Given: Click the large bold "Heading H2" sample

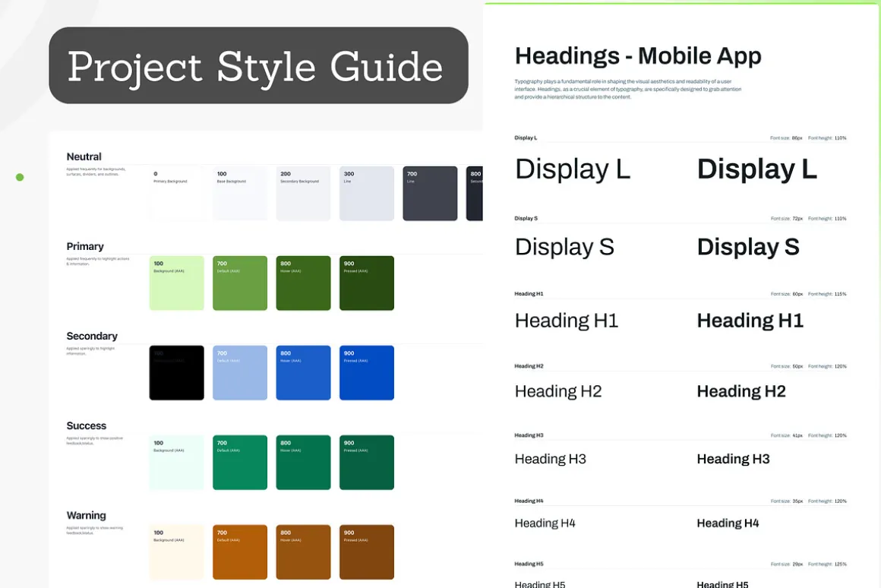Looking at the screenshot, I should coord(741,391).
